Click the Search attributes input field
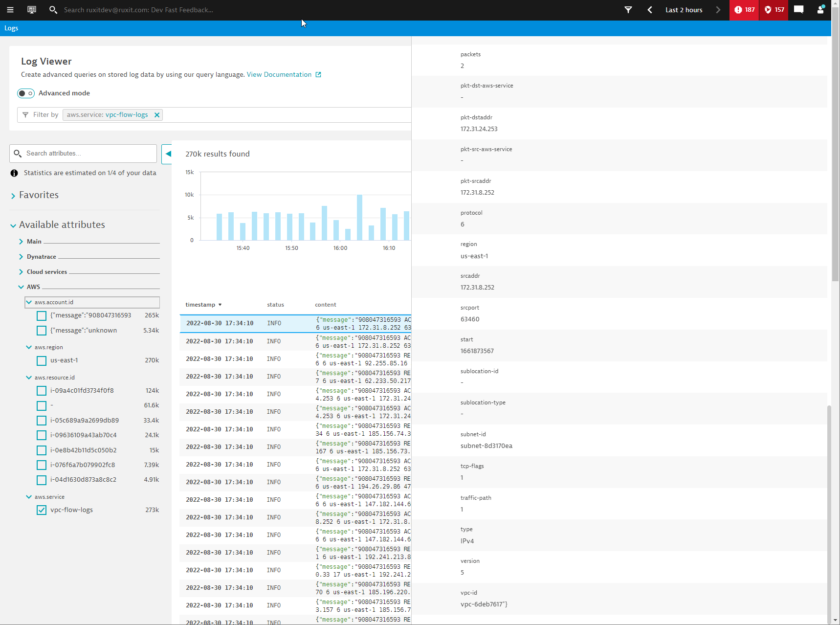 tap(83, 153)
